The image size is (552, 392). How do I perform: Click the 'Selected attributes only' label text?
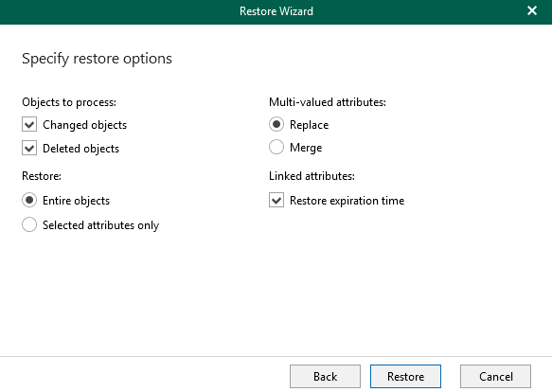pyautogui.click(x=100, y=225)
